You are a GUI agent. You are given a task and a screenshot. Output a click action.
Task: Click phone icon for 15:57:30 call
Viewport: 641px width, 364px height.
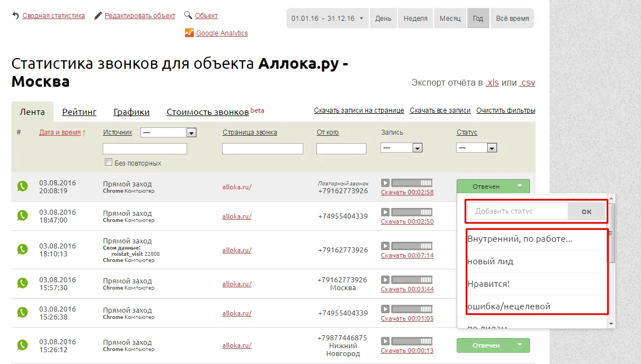coord(23,283)
